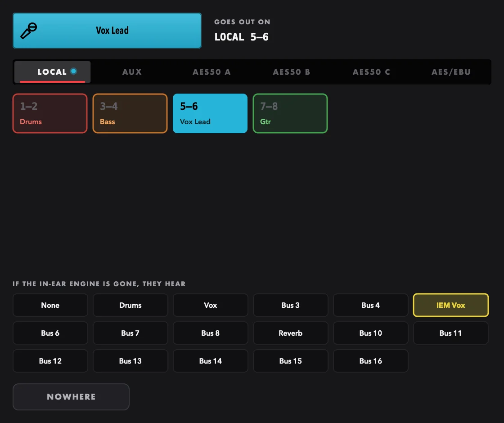
Task: Select Bus 11 fallback button
Action: [x=451, y=333]
